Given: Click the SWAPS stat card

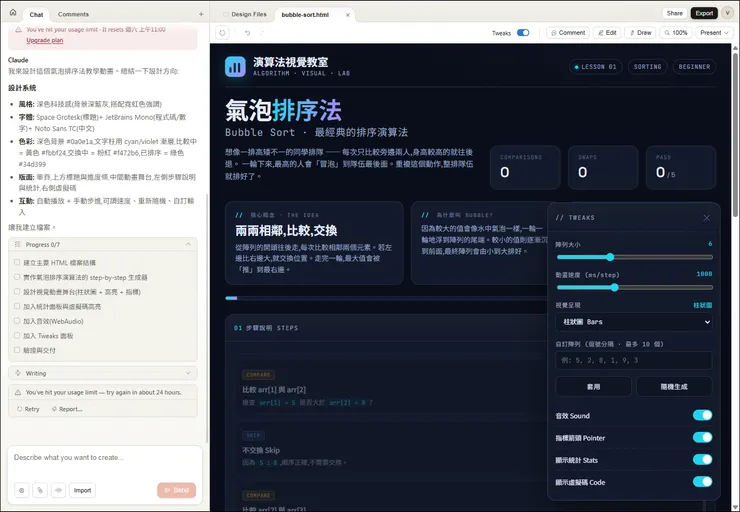Looking at the screenshot, I should 603,168.
